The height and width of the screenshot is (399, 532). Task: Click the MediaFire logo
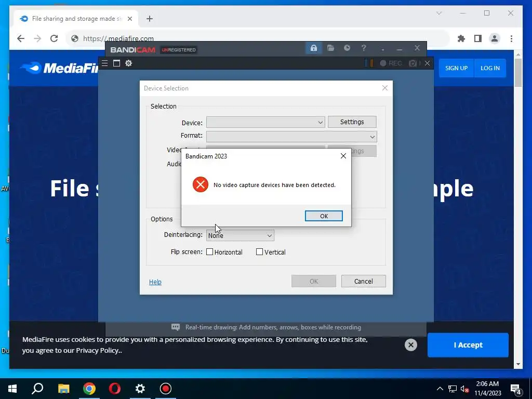tap(60, 68)
